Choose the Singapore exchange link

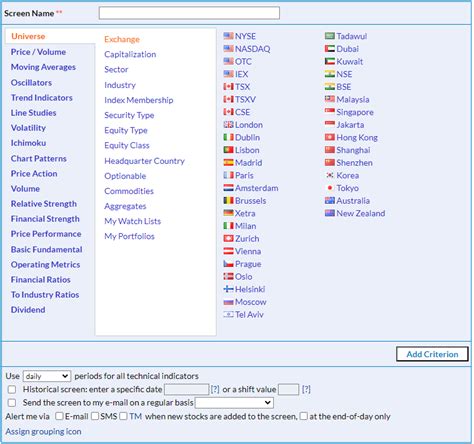[x=355, y=112]
